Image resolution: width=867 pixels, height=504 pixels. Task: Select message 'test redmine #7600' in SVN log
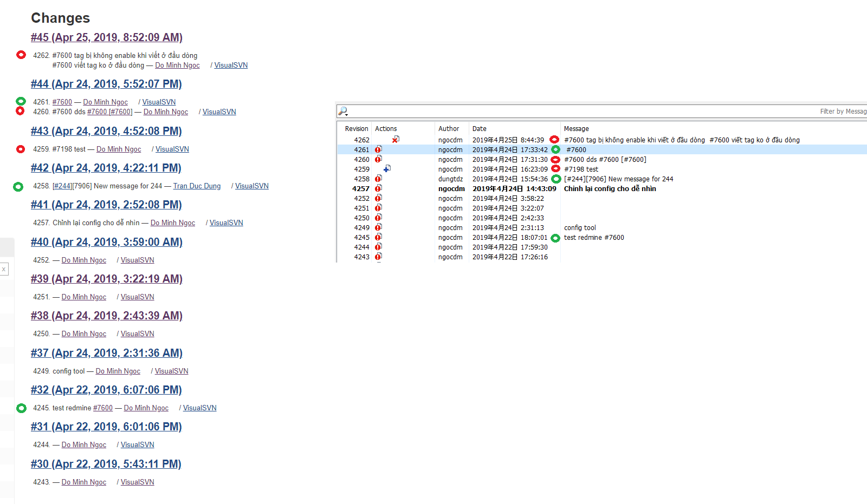[x=594, y=237]
